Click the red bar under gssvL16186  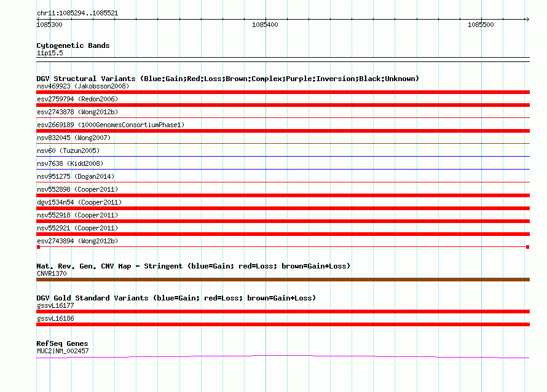pos(283,324)
